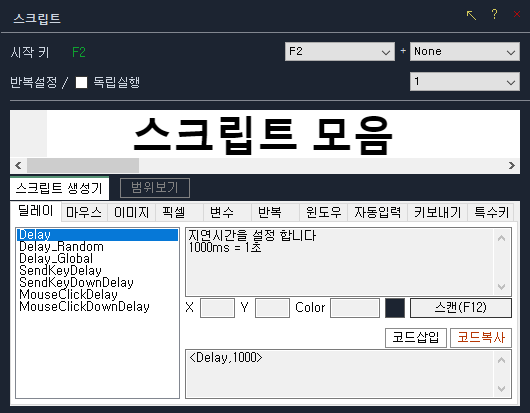The image size is (530, 413).
Task: Click right arrow of script list scrollbar
Action: point(512,165)
